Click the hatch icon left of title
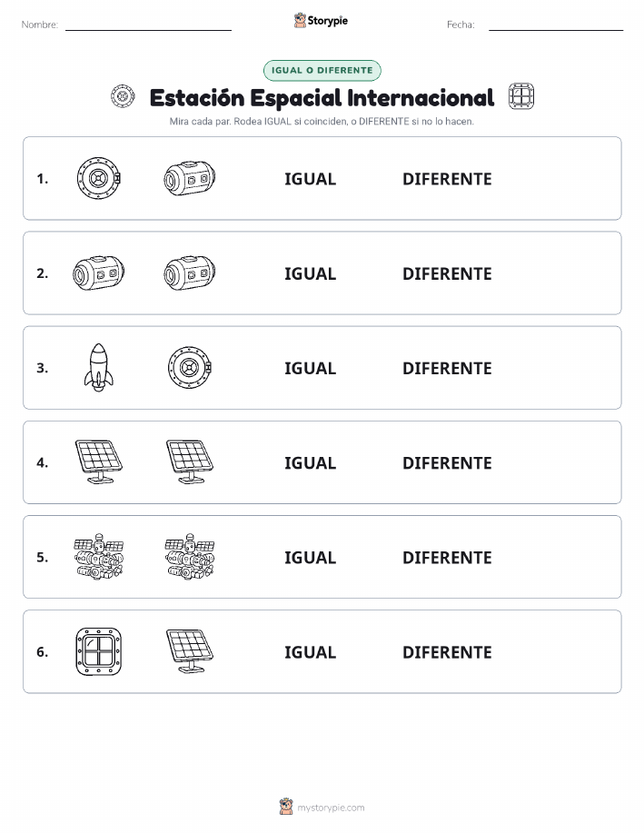The width and height of the screenshot is (644, 833). point(123,96)
